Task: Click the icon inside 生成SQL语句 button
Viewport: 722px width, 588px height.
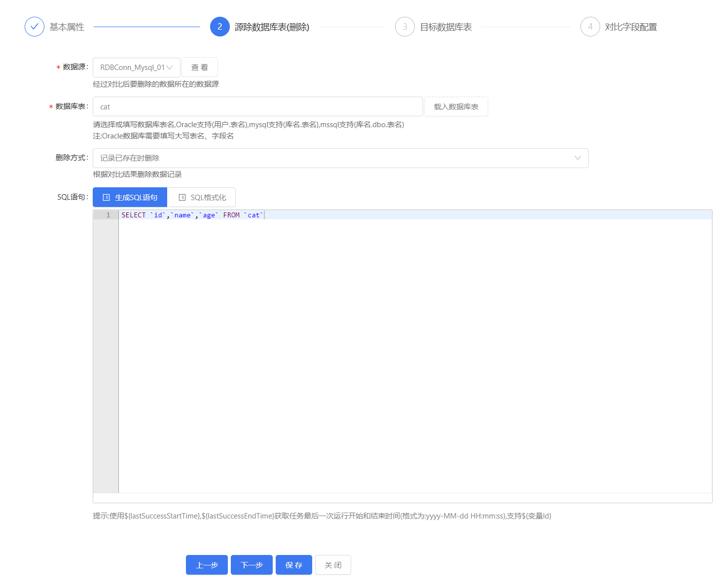Action: point(106,197)
